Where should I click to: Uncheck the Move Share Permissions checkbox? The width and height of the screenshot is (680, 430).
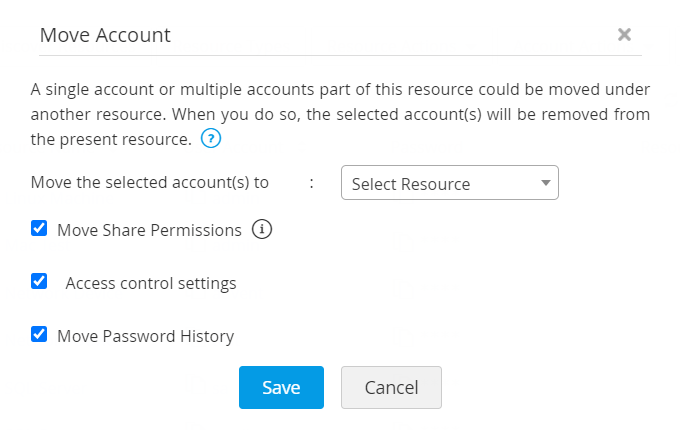tap(39, 229)
